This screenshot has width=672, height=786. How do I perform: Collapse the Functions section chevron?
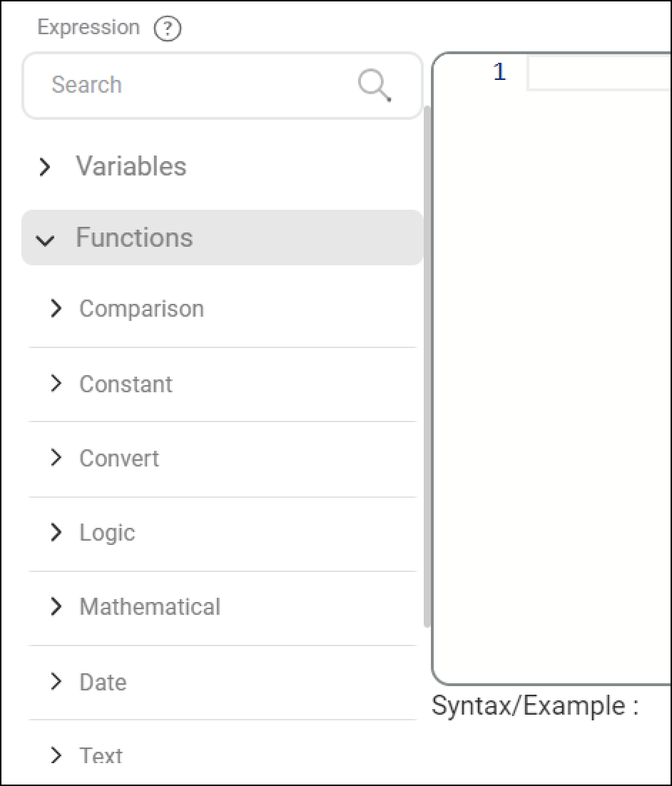[x=45, y=240]
